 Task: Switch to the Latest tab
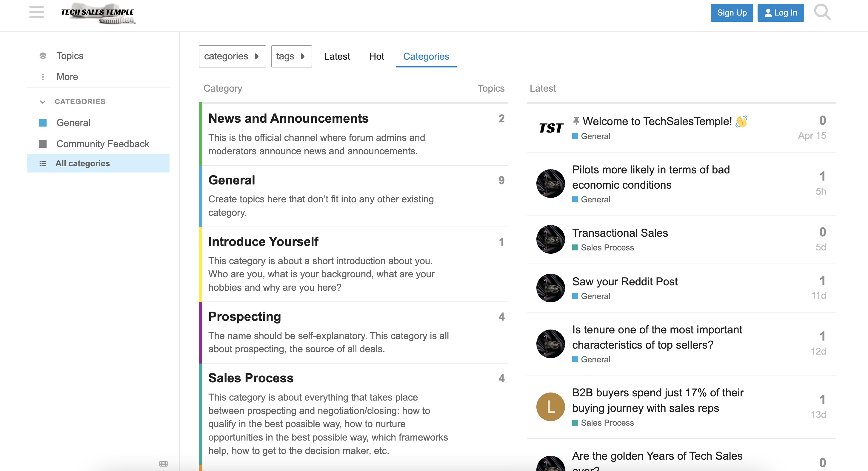coord(337,56)
